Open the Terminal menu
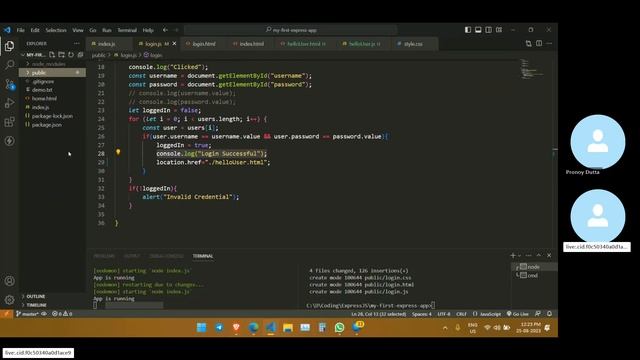The height and width of the screenshot is (360, 640). 127,30
